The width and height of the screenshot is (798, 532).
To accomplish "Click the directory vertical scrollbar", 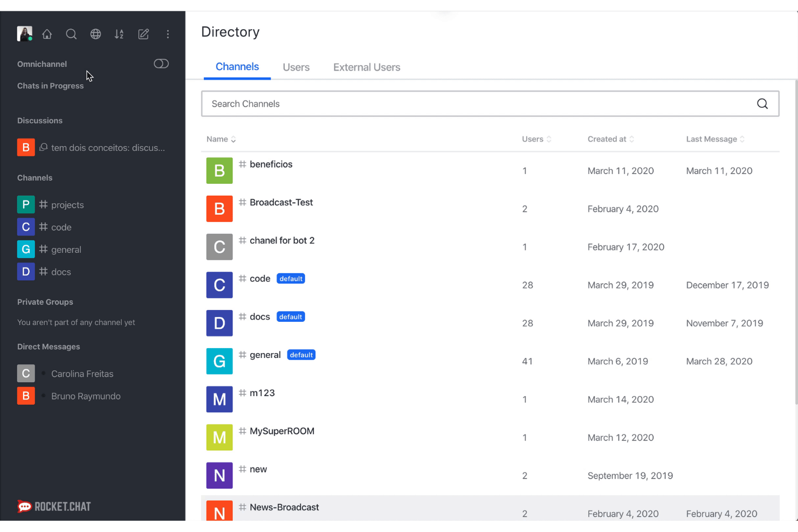I will click(x=796, y=243).
